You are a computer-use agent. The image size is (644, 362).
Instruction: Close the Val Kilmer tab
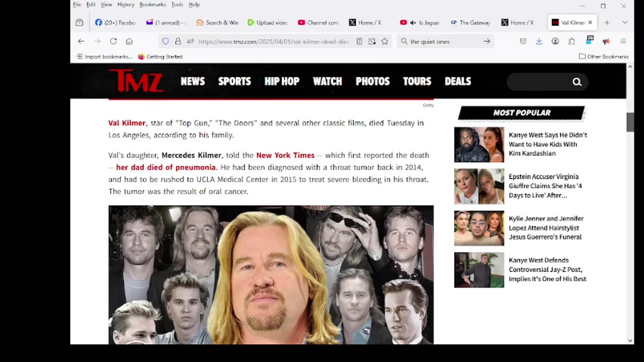(590, 23)
